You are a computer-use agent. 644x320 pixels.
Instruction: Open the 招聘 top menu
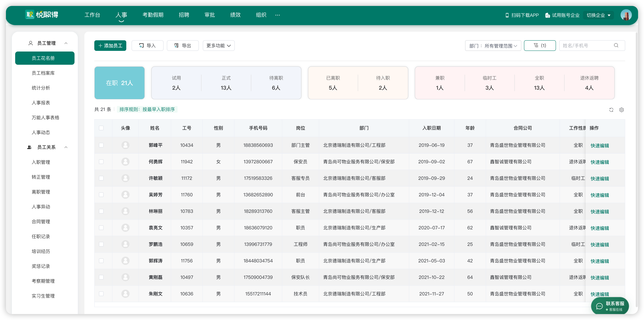click(184, 15)
